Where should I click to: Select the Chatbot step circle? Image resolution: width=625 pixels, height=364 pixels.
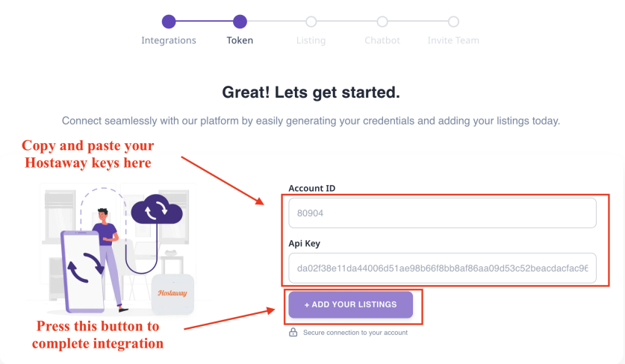tap(382, 22)
